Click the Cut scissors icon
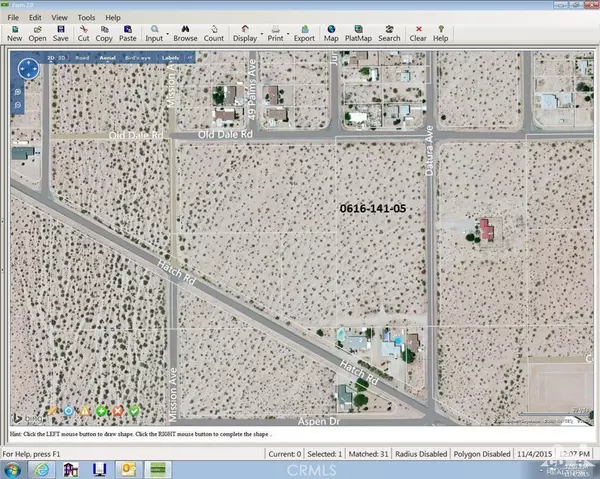 (83, 34)
